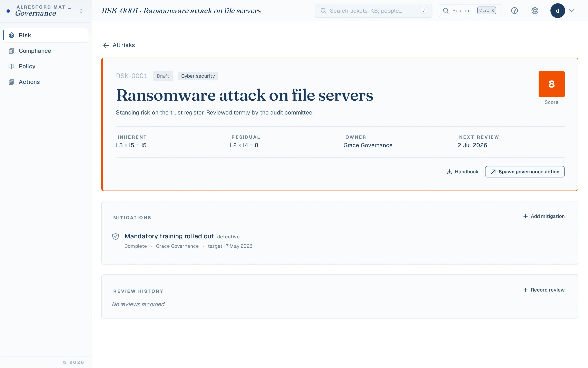Click the Risk flame icon
This screenshot has height=368, width=588.
click(11, 35)
